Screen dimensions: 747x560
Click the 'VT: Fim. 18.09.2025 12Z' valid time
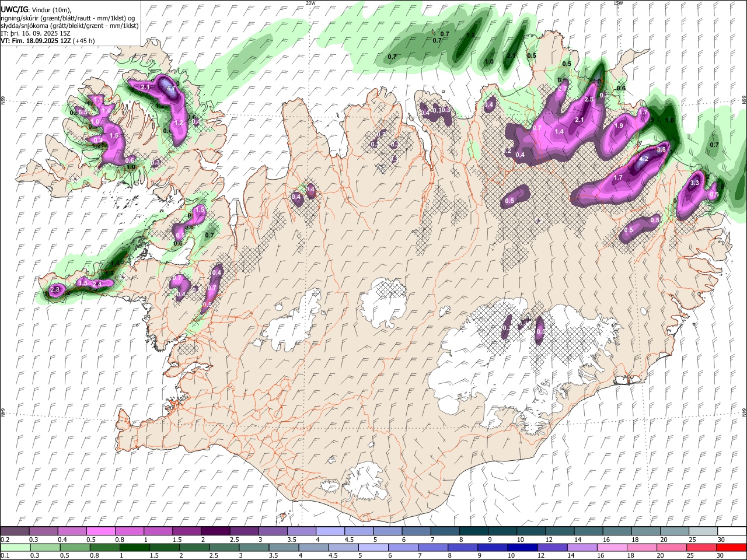coord(36,41)
